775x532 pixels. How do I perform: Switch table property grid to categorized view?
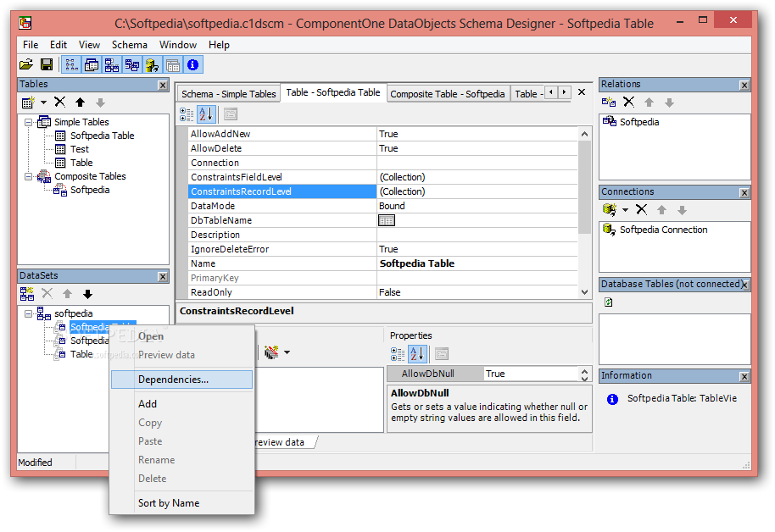click(x=187, y=114)
